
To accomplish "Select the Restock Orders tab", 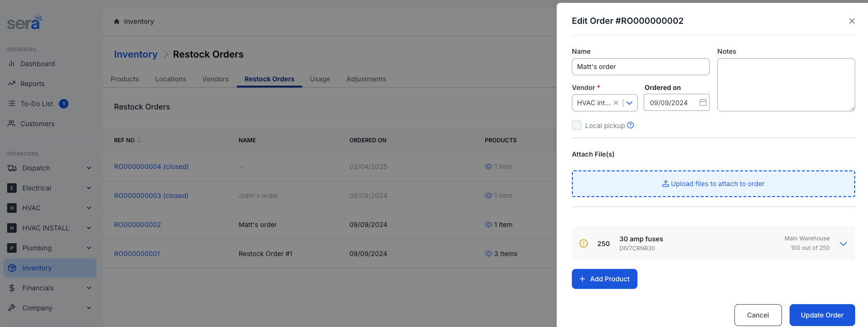I will pyautogui.click(x=270, y=79).
